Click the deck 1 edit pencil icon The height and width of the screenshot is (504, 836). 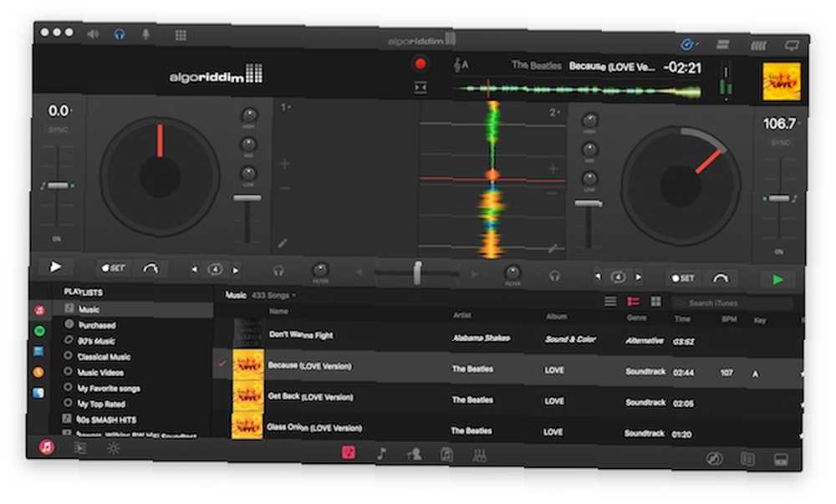coord(283,243)
